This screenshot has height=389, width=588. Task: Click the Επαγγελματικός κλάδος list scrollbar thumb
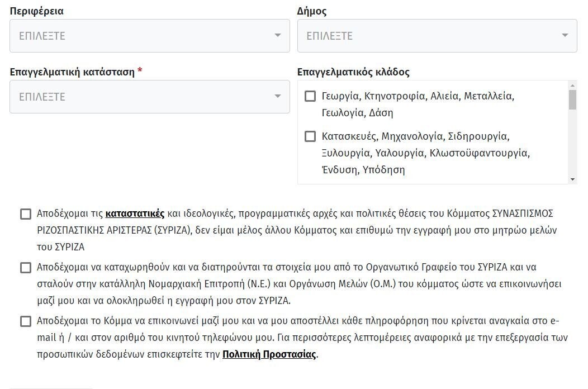[572, 99]
